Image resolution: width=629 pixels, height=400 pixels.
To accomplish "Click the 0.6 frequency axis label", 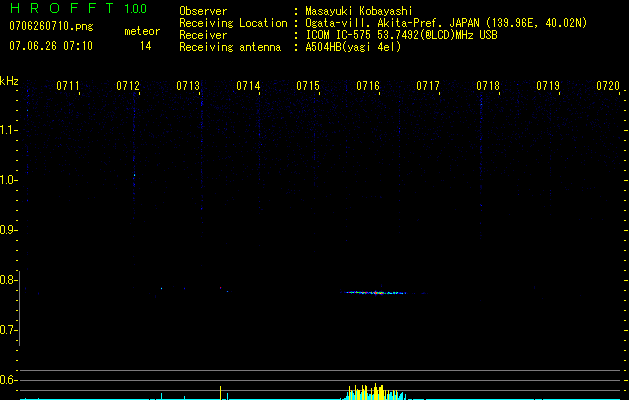I will [8, 380].
